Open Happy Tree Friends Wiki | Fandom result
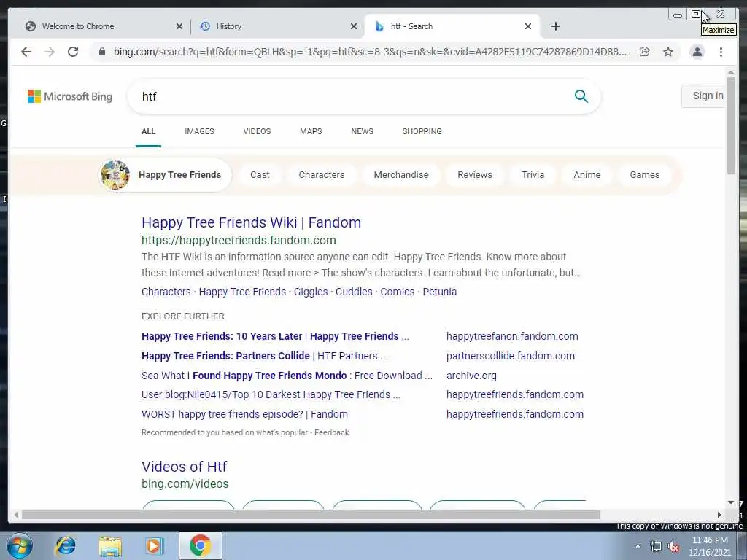Viewport: 747px width, 560px height. [x=251, y=222]
